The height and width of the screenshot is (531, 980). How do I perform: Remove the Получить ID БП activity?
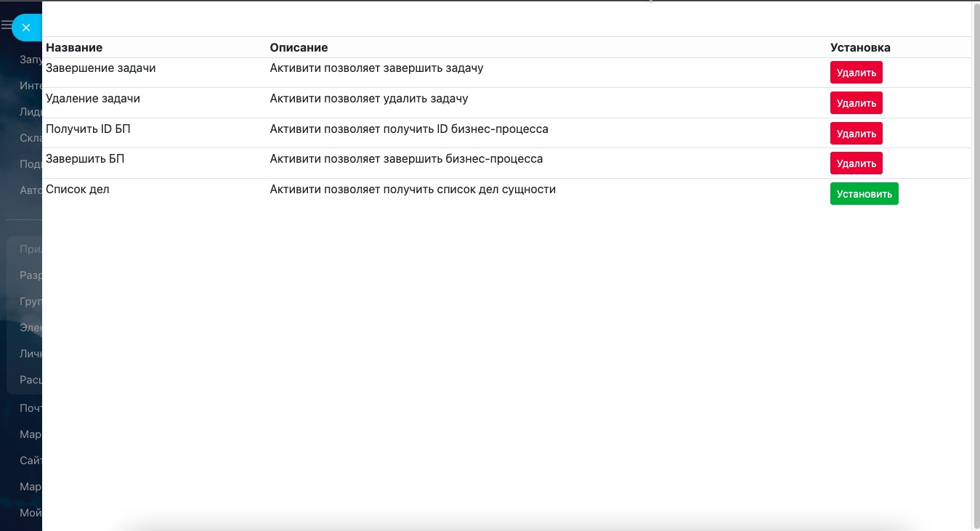point(856,134)
